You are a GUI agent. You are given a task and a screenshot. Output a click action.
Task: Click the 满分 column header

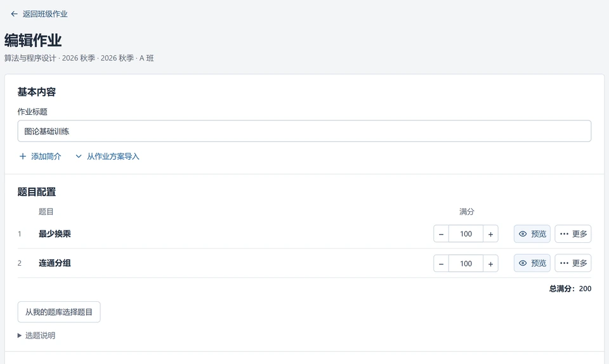click(466, 212)
